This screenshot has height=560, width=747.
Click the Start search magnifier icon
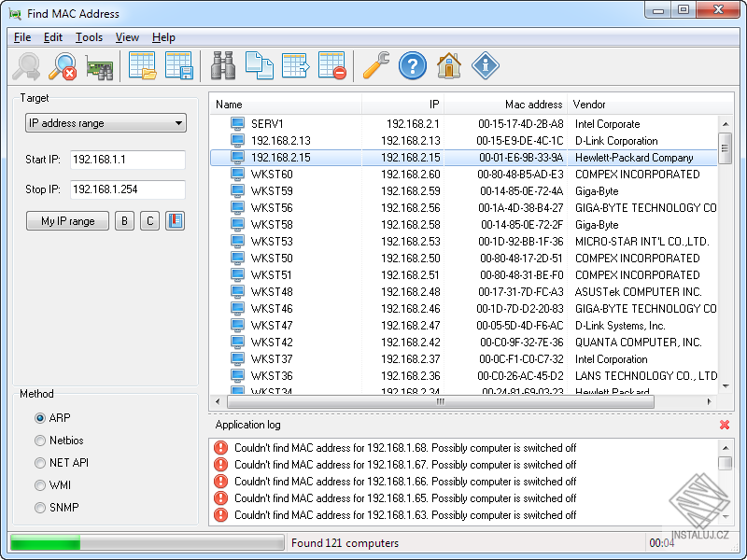click(x=26, y=66)
